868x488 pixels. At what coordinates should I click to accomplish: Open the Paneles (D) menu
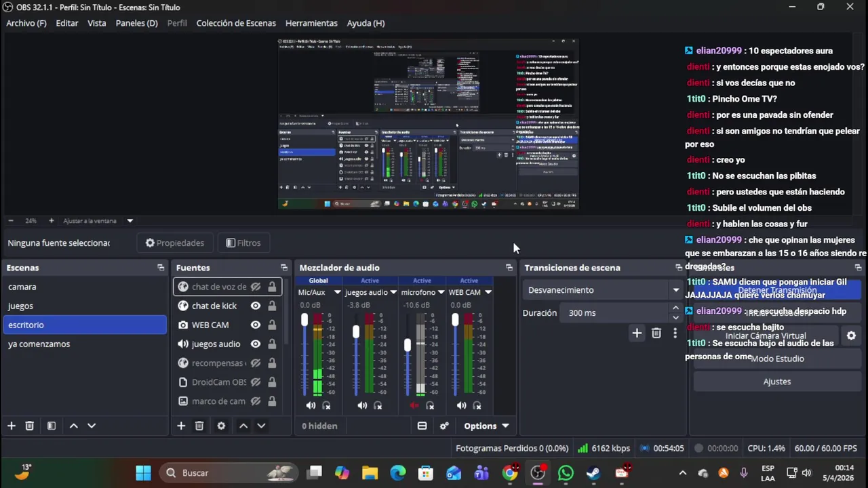pyautogui.click(x=136, y=23)
